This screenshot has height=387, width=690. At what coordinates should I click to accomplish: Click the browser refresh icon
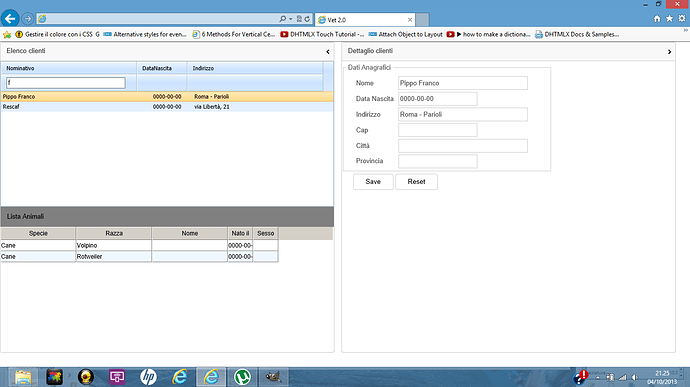307,19
